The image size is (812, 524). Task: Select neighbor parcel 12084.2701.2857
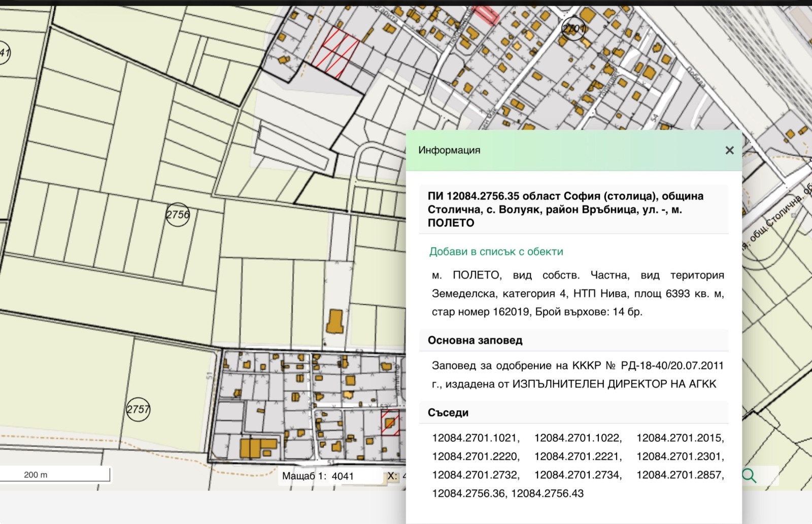680,475
